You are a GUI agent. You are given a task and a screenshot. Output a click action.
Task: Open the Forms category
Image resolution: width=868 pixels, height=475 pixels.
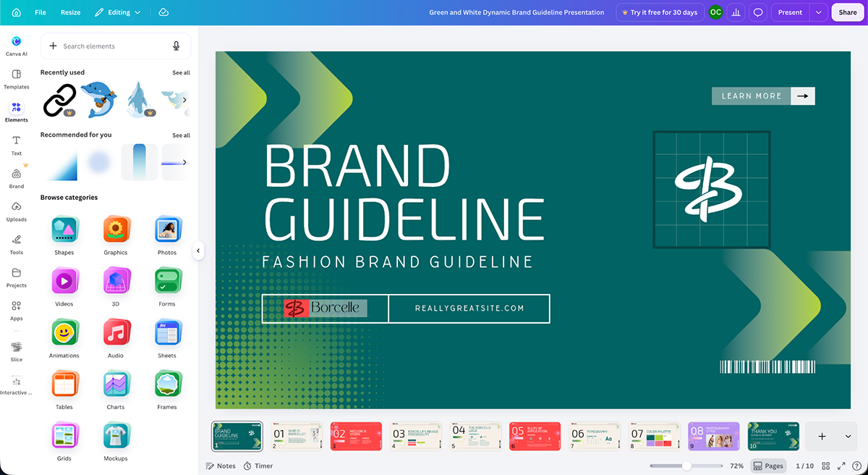(x=167, y=287)
